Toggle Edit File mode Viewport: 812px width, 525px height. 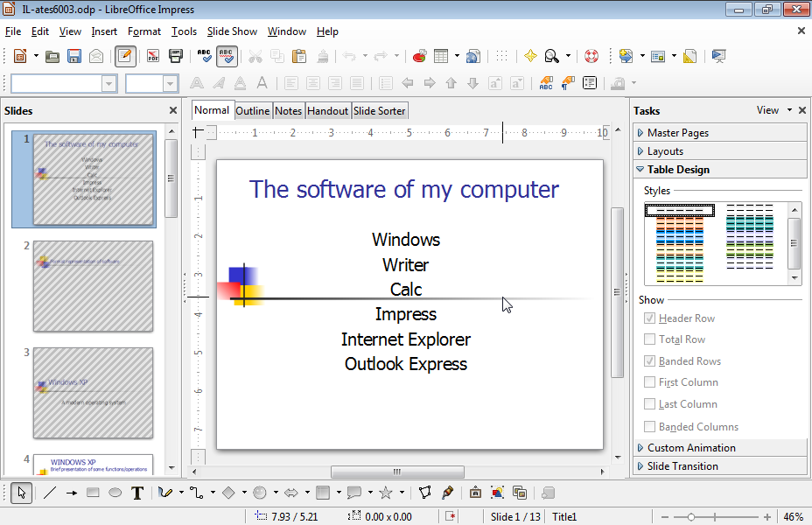[x=125, y=56]
